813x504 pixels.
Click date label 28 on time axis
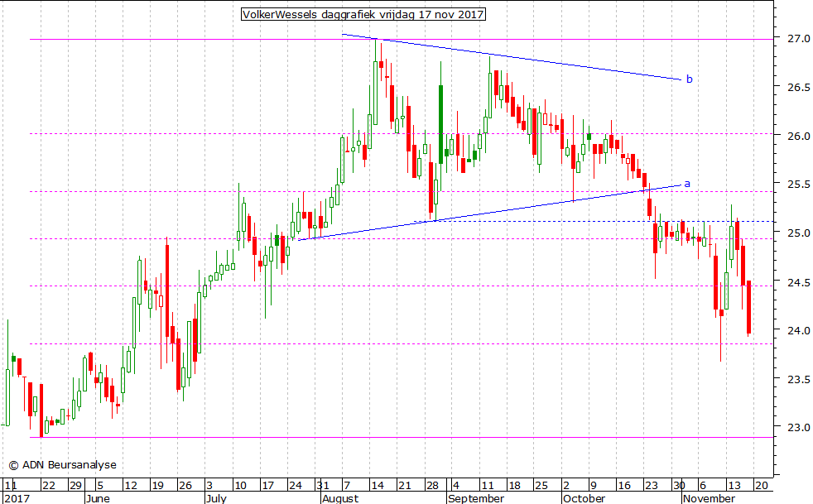432,486
